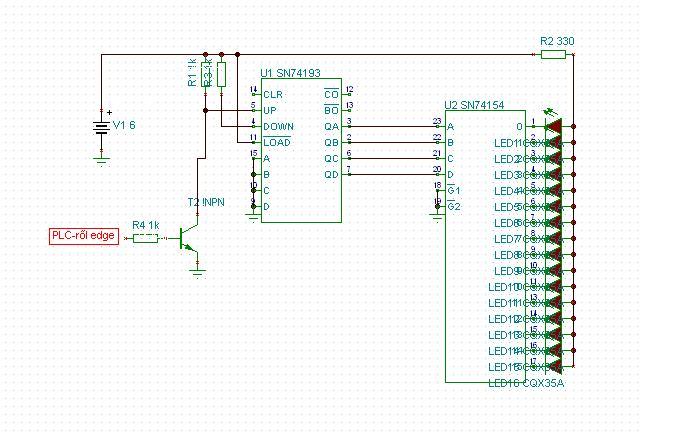Click the ground symbol below transistor emitter
The image size is (683, 437).
[x=197, y=274]
